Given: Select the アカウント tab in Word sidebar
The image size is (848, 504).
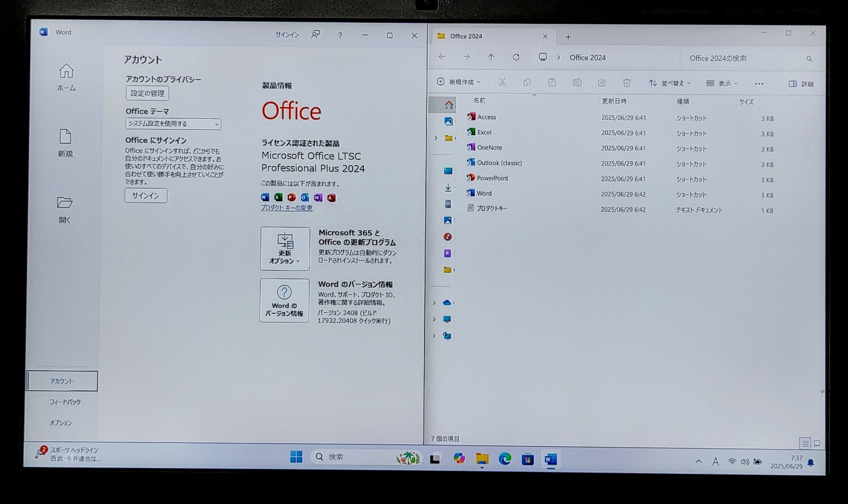Looking at the screenshot, I should (x=62, y=381).
